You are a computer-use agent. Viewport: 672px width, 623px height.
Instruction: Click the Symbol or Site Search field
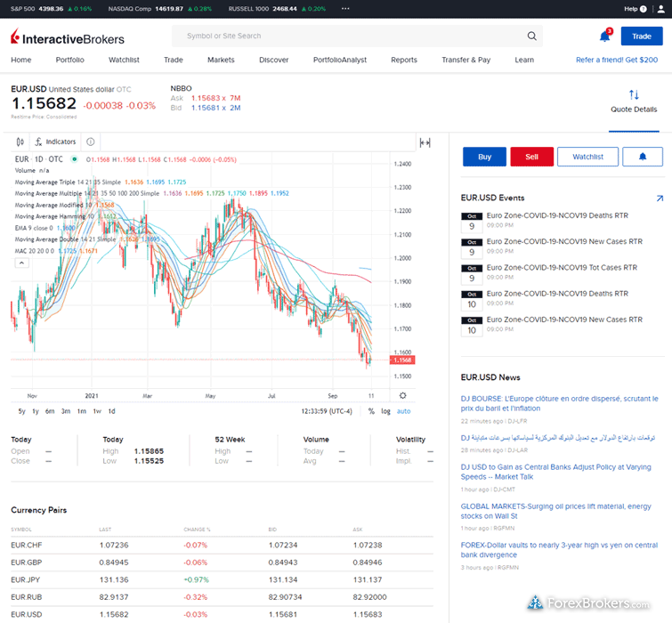pos(347,36)
